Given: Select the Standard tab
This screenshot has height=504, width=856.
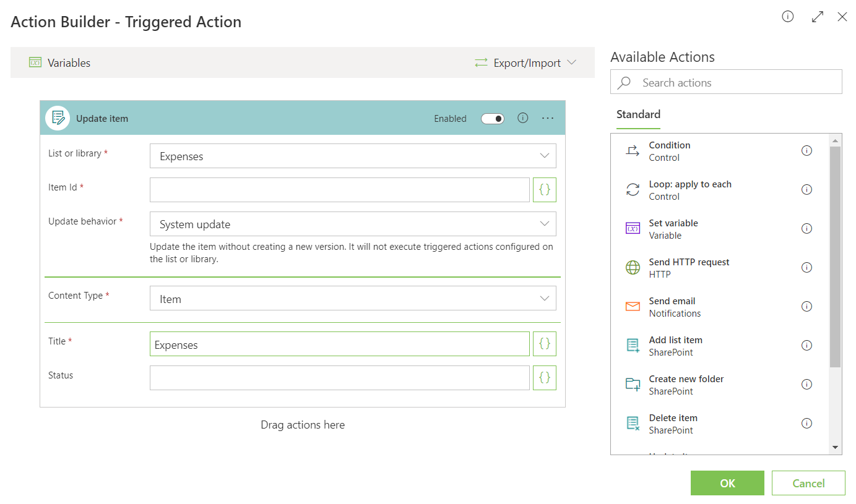Looking at the screenshot, I should [x=638, y=114].
